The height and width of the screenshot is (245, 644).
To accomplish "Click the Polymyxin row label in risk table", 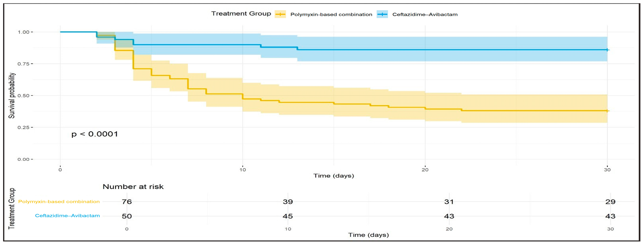I will coord(59,202).
